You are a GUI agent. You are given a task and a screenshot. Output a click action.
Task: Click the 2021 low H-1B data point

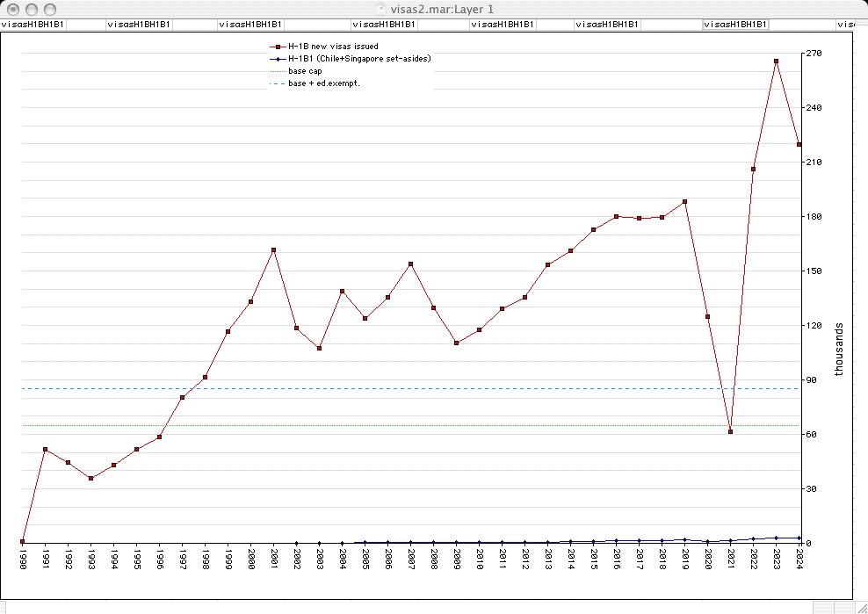coord(730,432)
